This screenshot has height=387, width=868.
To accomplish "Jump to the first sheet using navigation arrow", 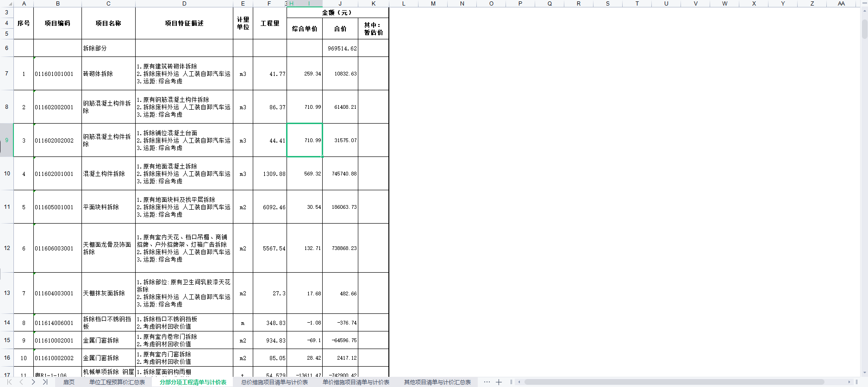I will 9,382.
